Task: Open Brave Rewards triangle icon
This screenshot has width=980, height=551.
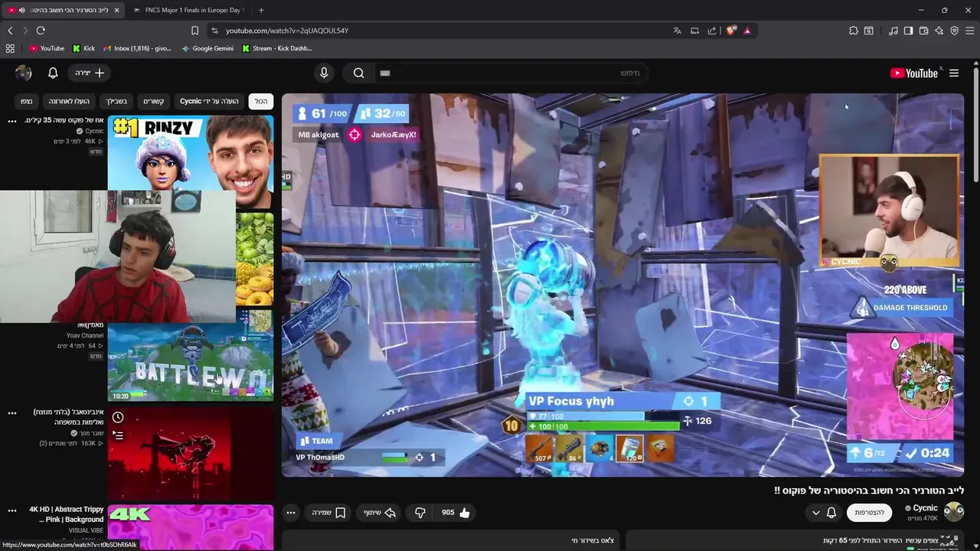Action: point(746,31)
